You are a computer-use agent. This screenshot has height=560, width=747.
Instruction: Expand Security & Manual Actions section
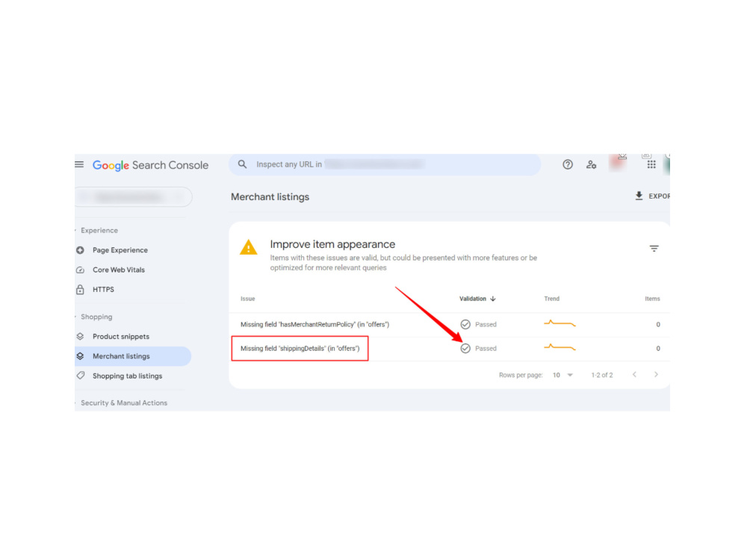click(x=124, y=403)
